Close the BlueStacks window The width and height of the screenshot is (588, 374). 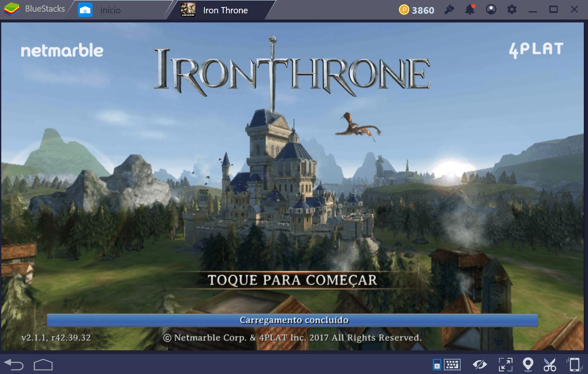(x=574, y=10)
